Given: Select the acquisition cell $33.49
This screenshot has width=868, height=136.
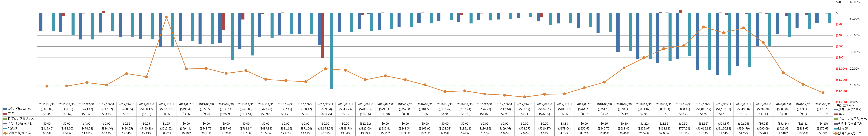Looking at the screenshot, I should pyautogui.click(x=106, y=114).
